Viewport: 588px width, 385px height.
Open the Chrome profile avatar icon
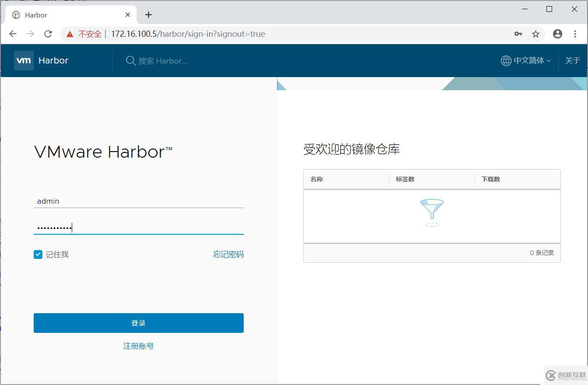click(557, 34)
